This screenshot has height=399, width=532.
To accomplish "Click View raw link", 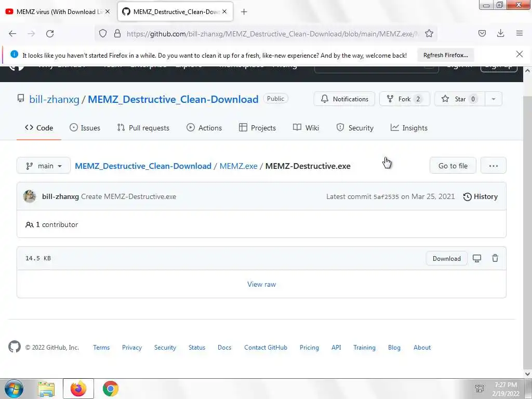I will (x=262, y=284).
